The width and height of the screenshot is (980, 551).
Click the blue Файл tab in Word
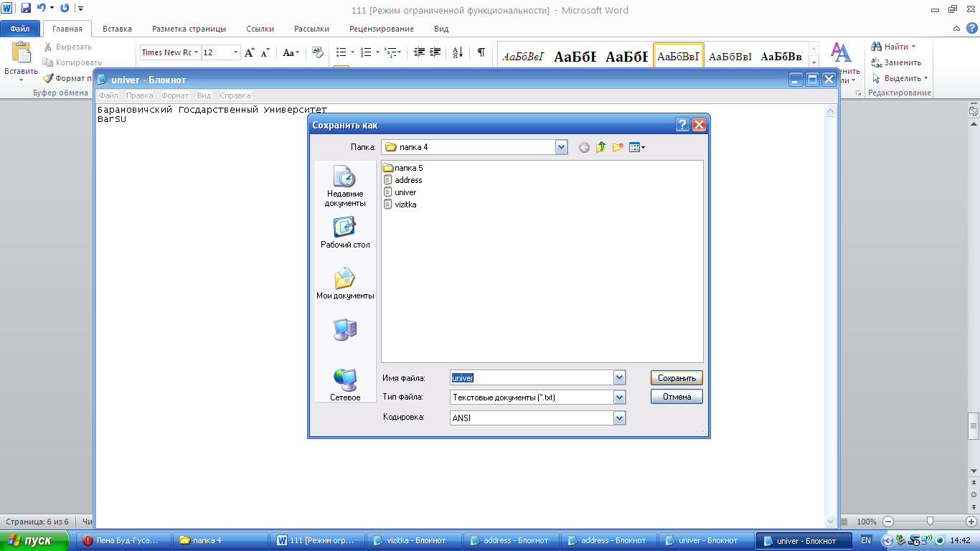[x=20, y=29]
